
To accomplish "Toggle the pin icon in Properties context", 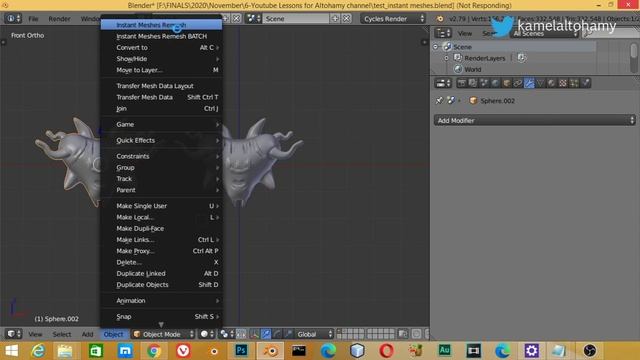I will tap(439, 100).
